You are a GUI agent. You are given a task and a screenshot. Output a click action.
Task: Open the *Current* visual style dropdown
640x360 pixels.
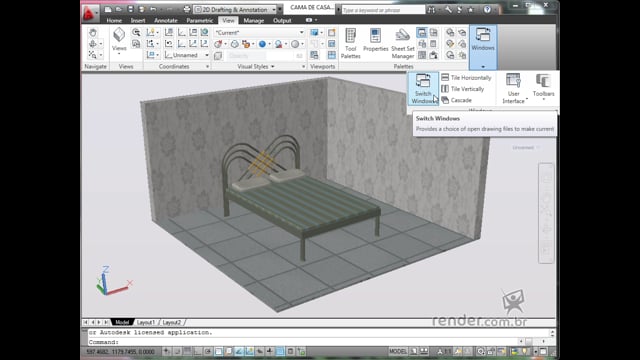(x=259, y=33)
